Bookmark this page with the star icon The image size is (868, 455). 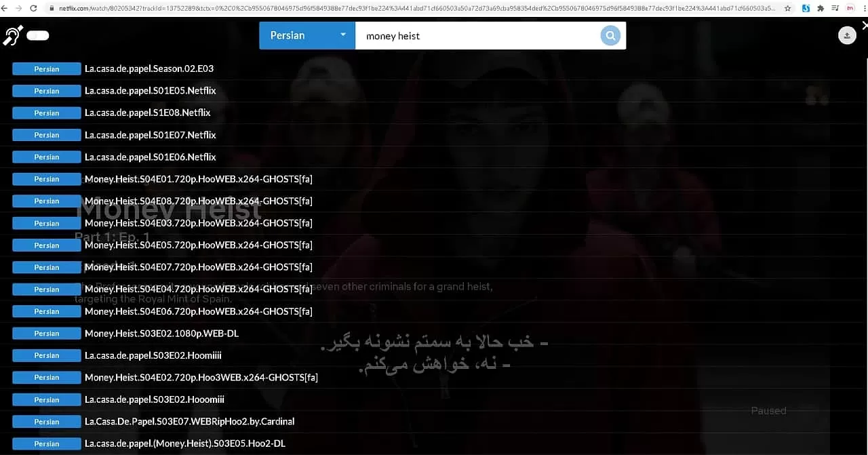coord(787,8)
